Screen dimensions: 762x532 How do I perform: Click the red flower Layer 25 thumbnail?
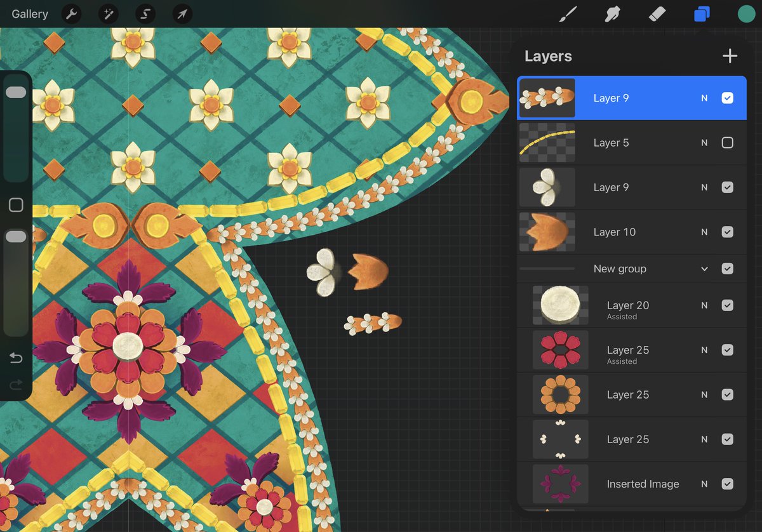click(561, 350)
